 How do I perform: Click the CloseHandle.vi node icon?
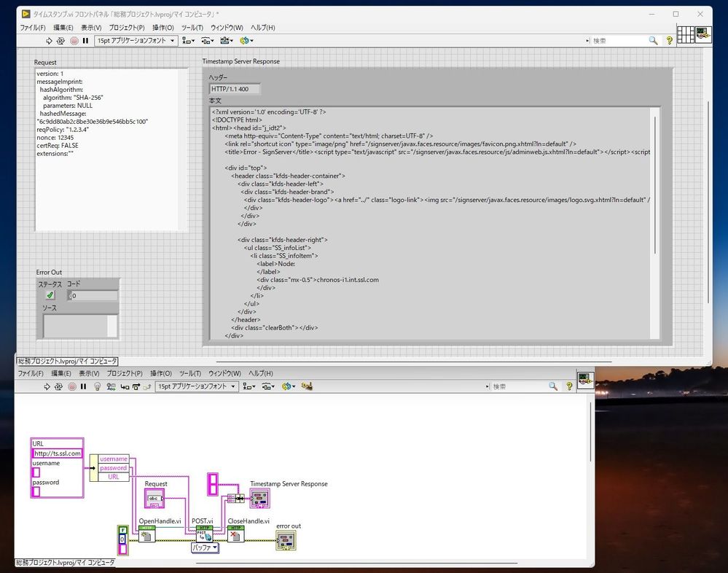coord(235,536)
